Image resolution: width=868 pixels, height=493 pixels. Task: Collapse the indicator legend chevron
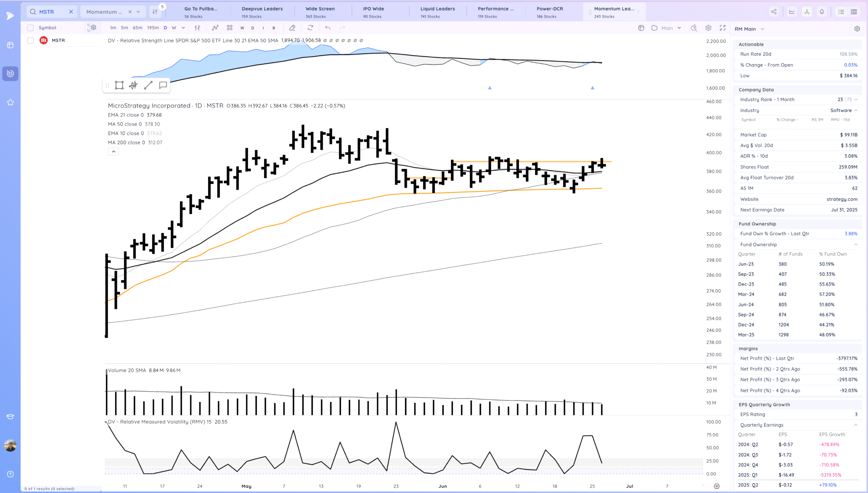coord(114,152)
